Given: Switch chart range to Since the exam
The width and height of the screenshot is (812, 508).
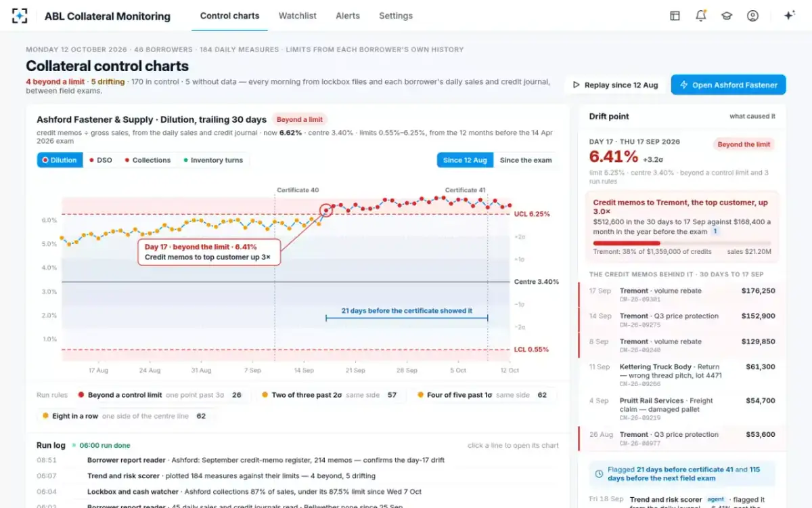Looking at the screenshot, I should point(526,161).
